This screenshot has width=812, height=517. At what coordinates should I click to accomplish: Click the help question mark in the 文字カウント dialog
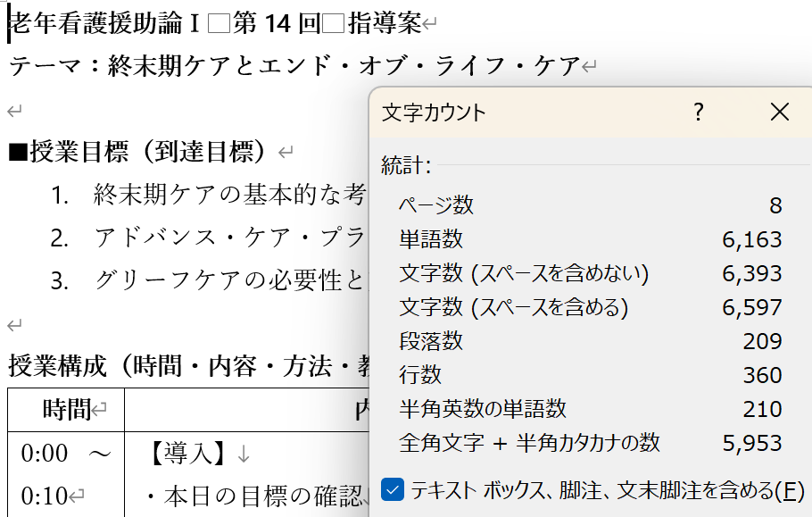pos(699,112)
